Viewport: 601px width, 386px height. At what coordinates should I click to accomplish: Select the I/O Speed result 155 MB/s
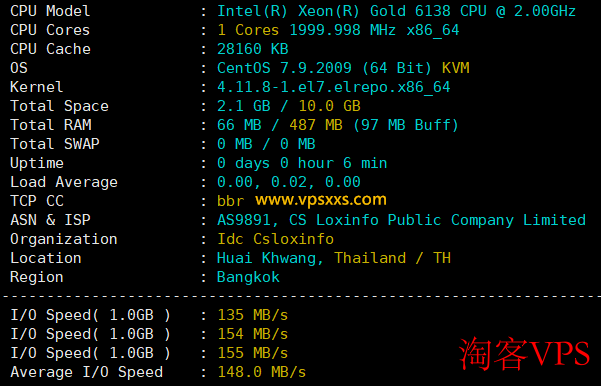point(253,353)
